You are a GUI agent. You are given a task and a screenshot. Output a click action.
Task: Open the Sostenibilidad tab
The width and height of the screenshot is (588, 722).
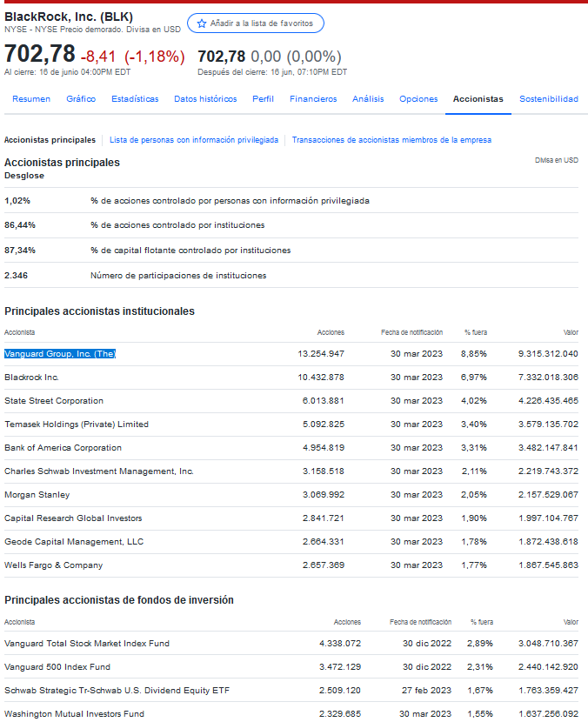click(549, 99)
